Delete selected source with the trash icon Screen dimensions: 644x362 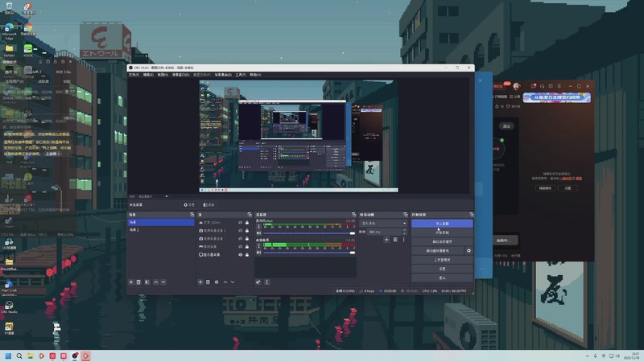[208, 282]
